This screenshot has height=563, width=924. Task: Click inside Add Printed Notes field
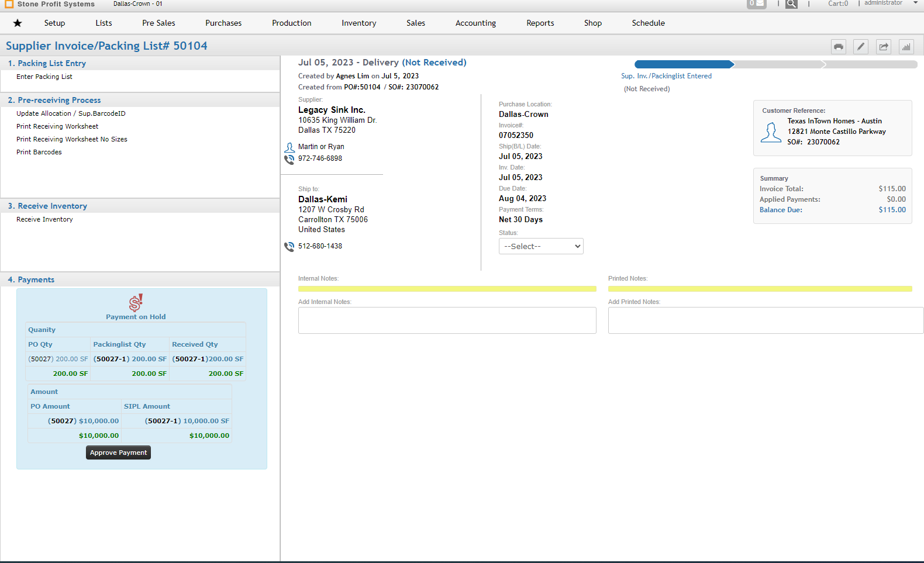click(766, 320)
